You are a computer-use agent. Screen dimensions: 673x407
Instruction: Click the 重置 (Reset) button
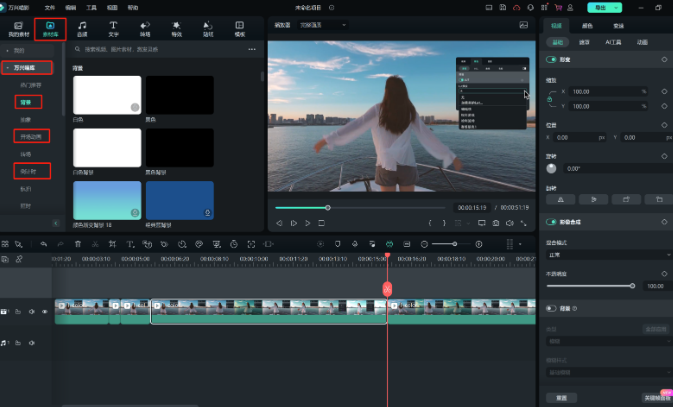click(561, 397)
